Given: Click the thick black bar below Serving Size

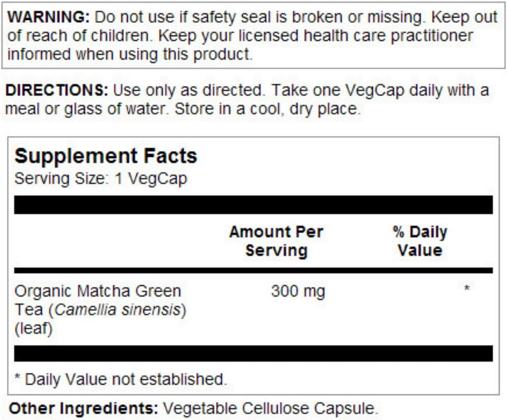Looking at the screenshot, I should [253, 205].
